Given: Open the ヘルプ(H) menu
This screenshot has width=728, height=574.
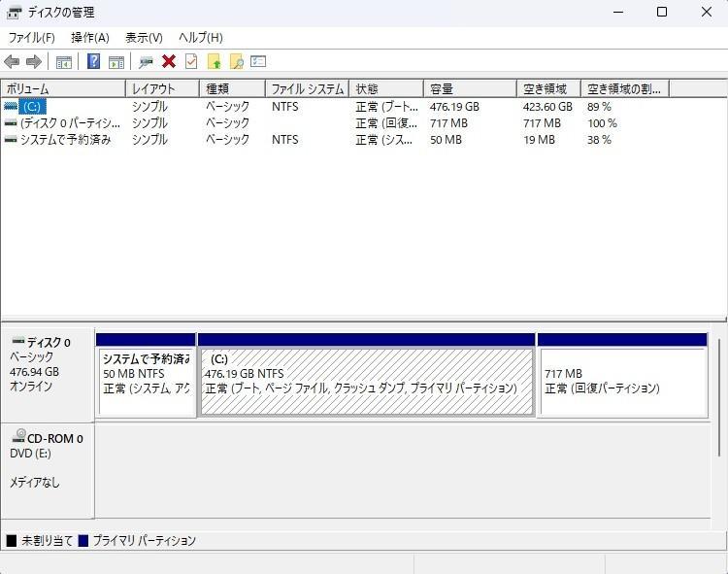Looking at the screenshot, I should tap(201, 38).
